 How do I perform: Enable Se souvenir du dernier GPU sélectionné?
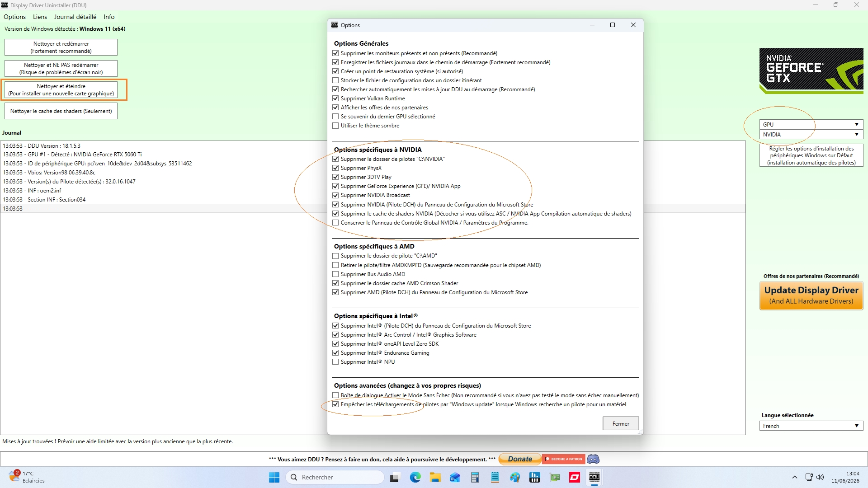(x=335, y=117)
